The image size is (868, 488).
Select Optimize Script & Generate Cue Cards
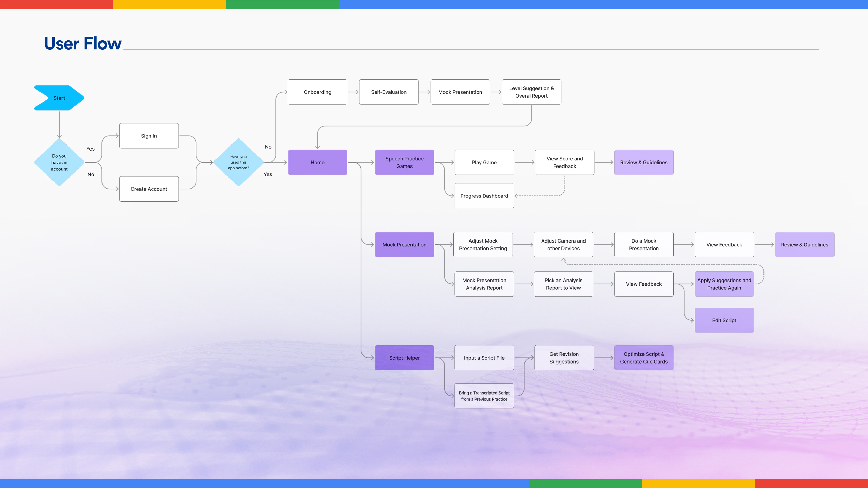(644, 358)
